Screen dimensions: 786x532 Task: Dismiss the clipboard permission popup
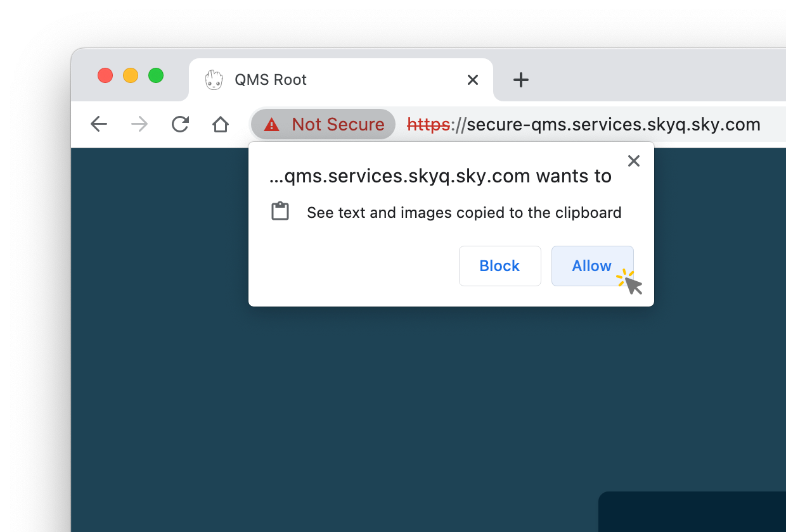click(x=633, y=161)
